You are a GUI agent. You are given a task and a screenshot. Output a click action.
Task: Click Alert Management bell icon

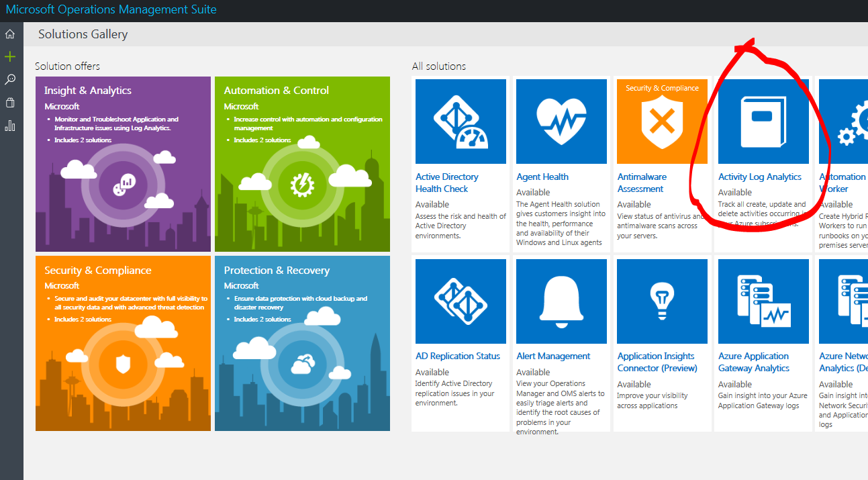561,301
